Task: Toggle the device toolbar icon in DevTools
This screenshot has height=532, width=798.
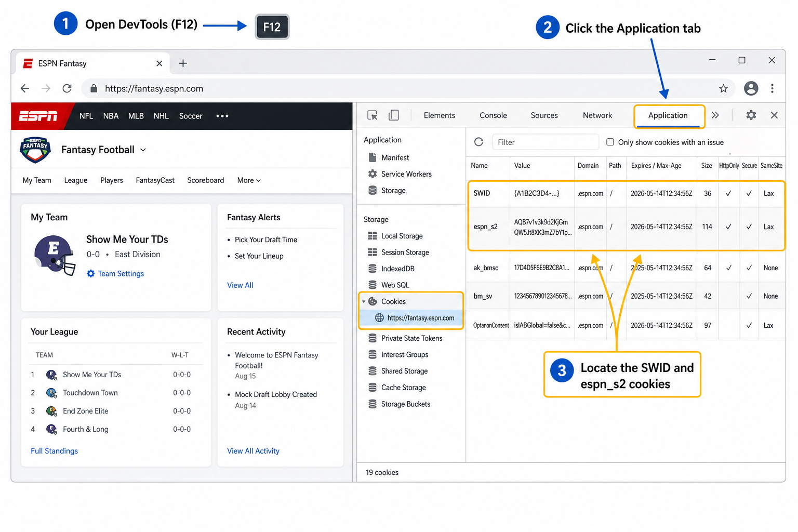Action: click(394, 115)
